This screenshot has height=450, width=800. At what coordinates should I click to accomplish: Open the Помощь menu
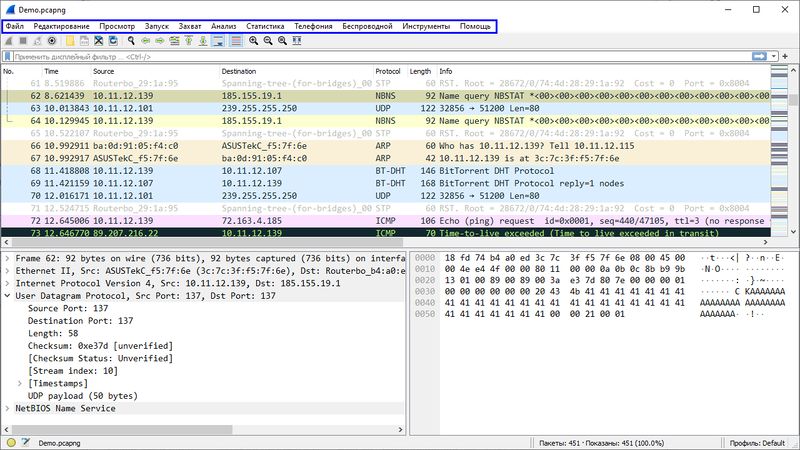point(475,26)
